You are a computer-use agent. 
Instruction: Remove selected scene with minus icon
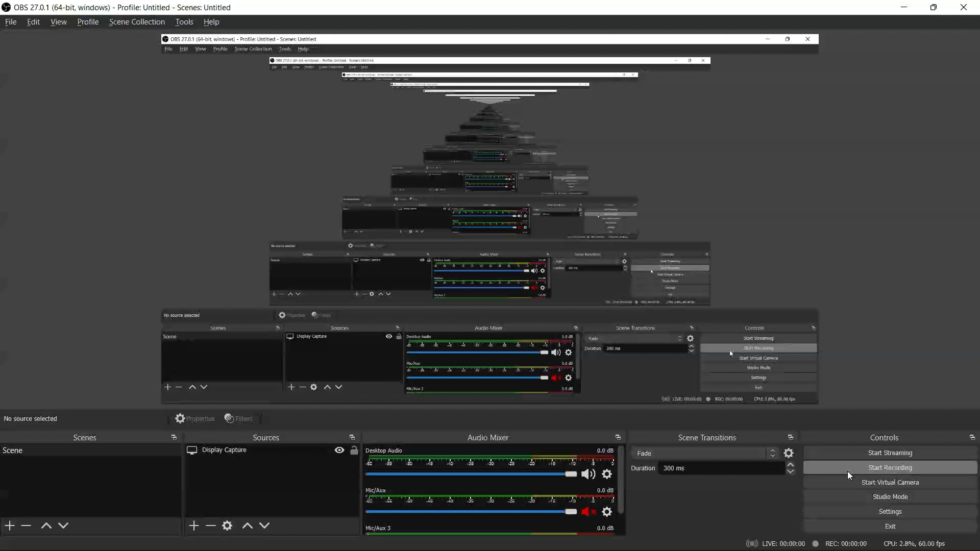[26, 525]
